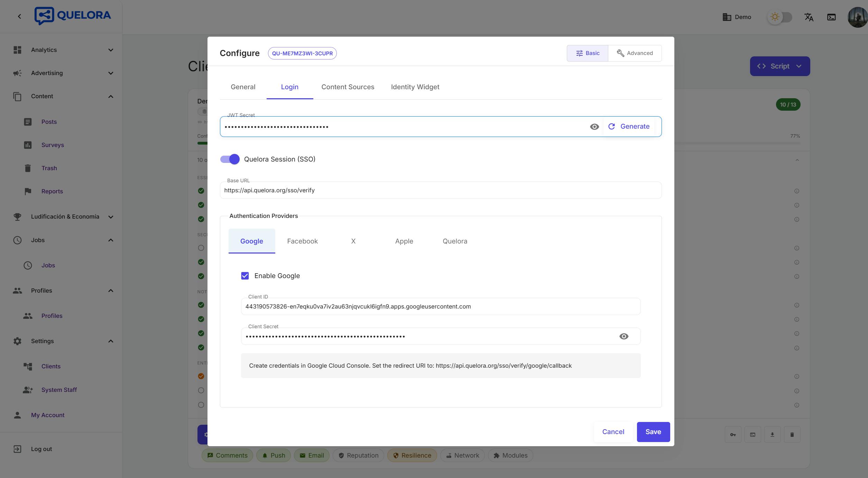Click the Content copy icon
This screenshot has height=478, width=868.
coord(17,96)
